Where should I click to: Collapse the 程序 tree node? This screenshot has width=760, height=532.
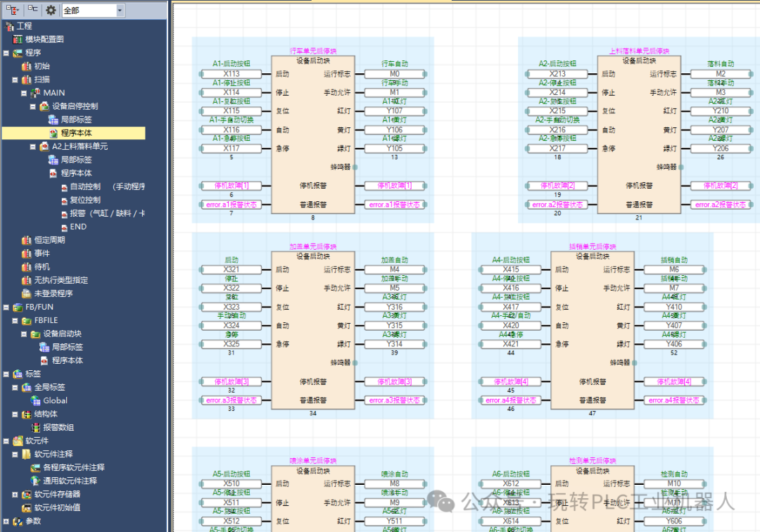pos(6,53)
